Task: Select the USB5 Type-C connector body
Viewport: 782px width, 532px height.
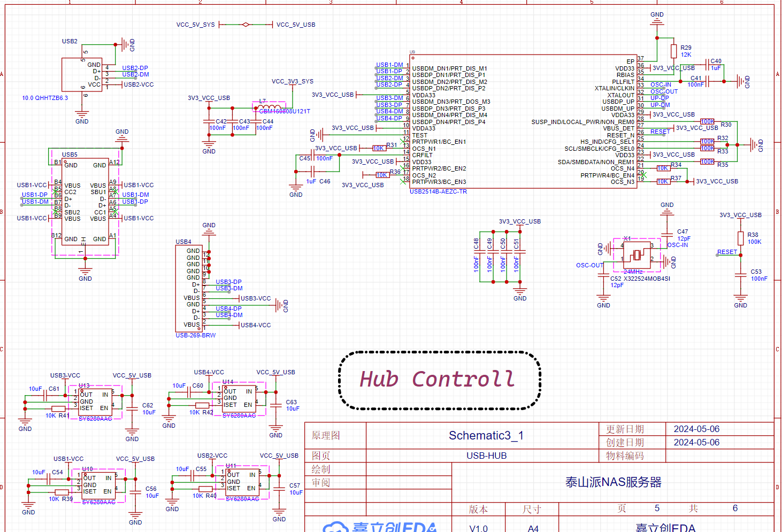Action: pos(85,202)
